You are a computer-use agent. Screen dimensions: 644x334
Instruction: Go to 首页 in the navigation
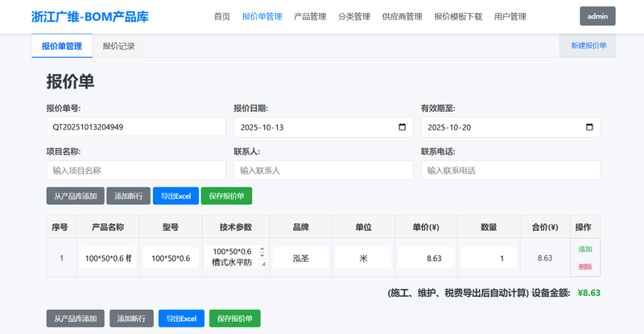tap(222, 16)
